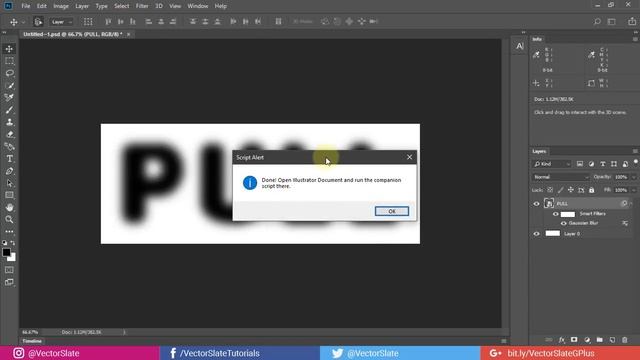Toggle layer filtering on or off
The image size is (640, 360).
tap(636, 162)
